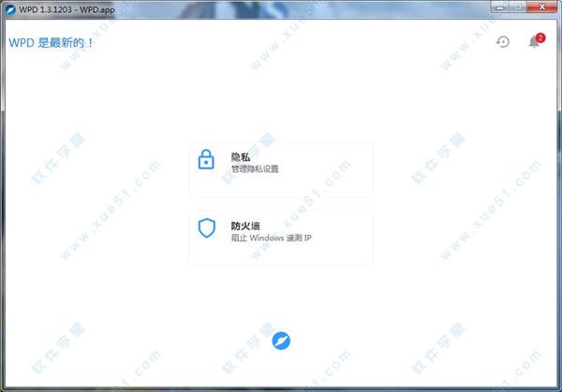The height and width of the screenshot is (392, 562).
Task: Maximize the WPD window
Action: point(518,7)
